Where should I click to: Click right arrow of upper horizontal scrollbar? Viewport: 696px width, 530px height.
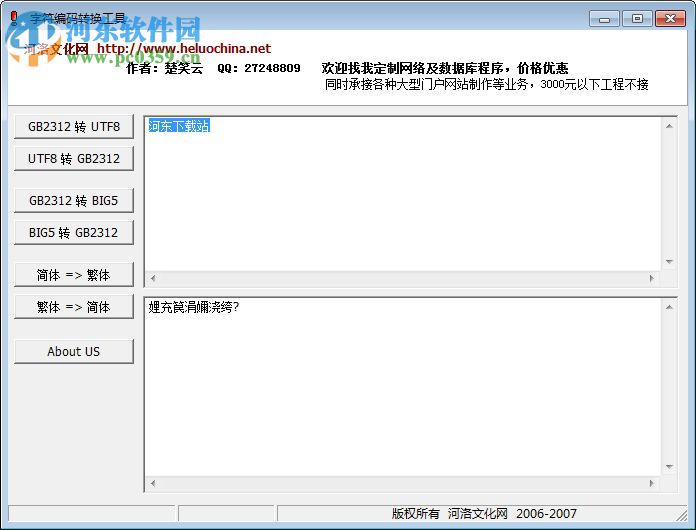point(652,278)
